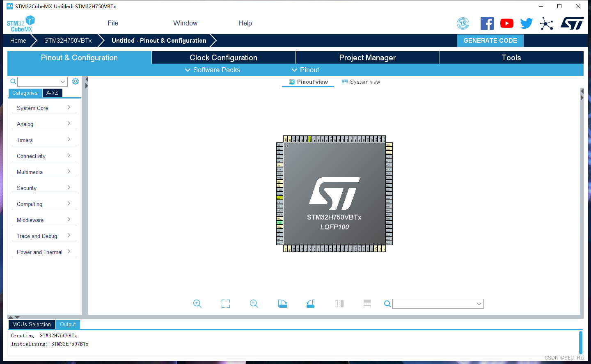Open the pinout settings gear icon
This screenshot has height=364, width=591.
click(75, 81)
